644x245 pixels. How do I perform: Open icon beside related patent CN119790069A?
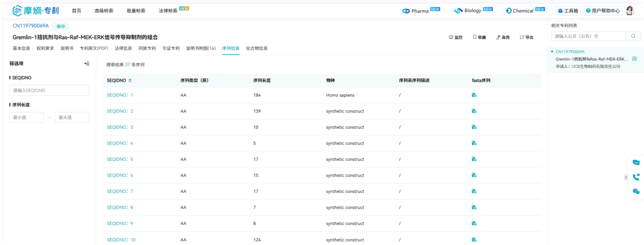tap(634, 59)
